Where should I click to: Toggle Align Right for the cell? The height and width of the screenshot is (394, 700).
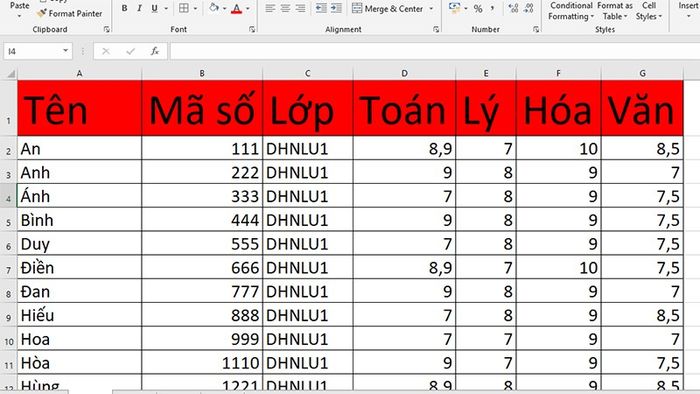click(x=300, y=8)
